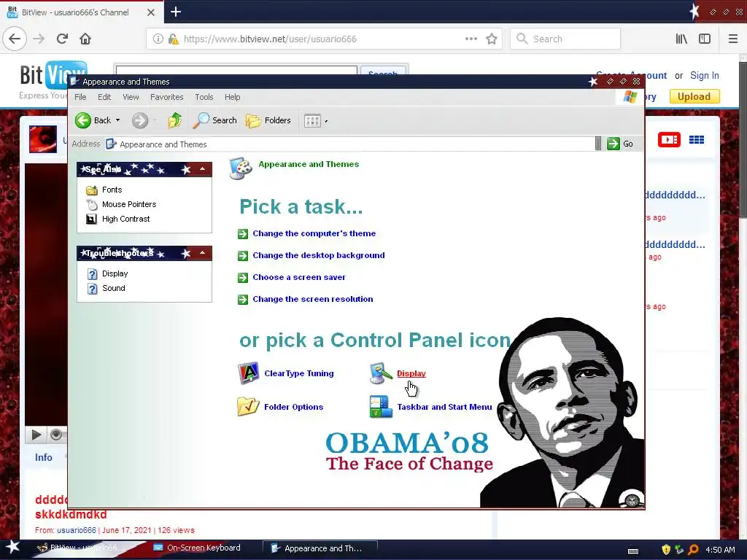
Task: Click the Appearance and Themes palette icon
Action: coord(241,168)
